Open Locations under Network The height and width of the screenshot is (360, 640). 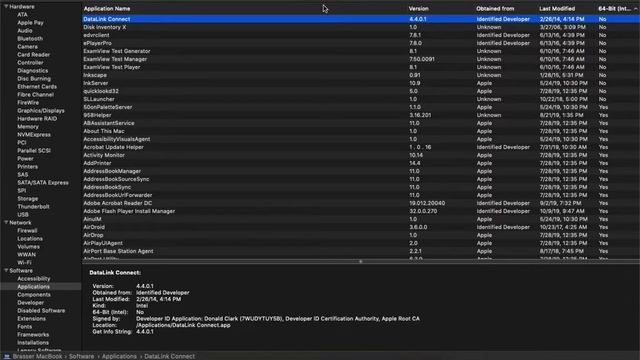coord(30,239)
